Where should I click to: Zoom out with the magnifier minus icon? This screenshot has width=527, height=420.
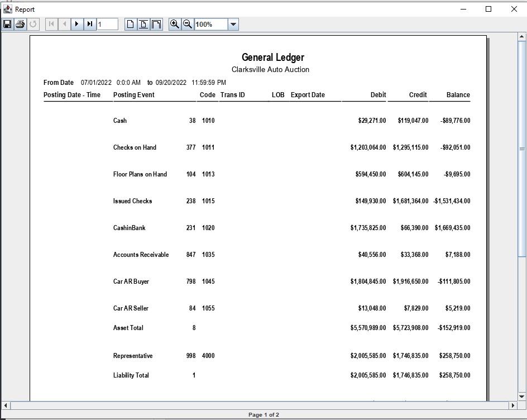(x=188, y=24)
